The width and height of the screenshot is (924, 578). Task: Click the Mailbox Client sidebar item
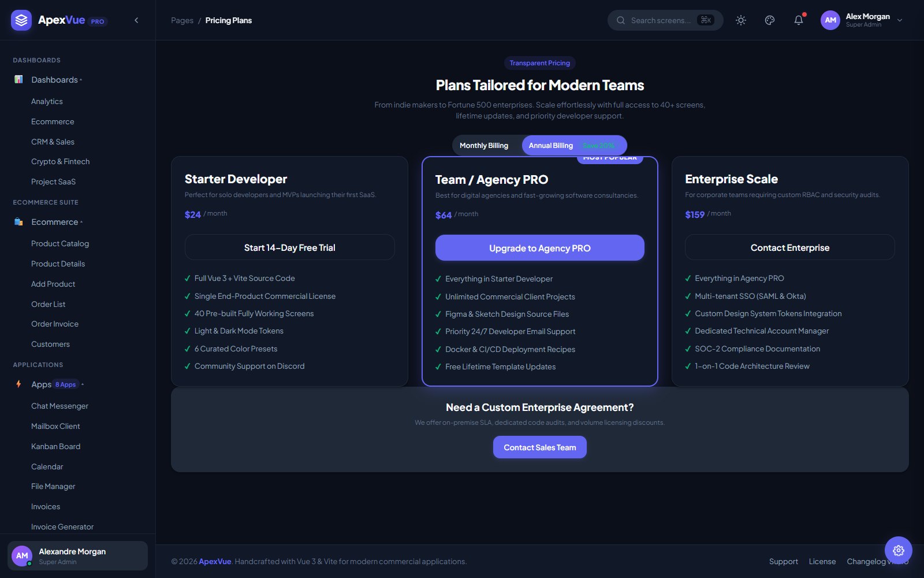[x=55, y=426]
